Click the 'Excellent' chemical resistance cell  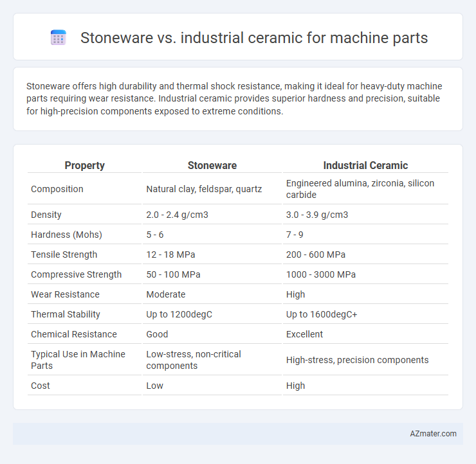(304, 334)
